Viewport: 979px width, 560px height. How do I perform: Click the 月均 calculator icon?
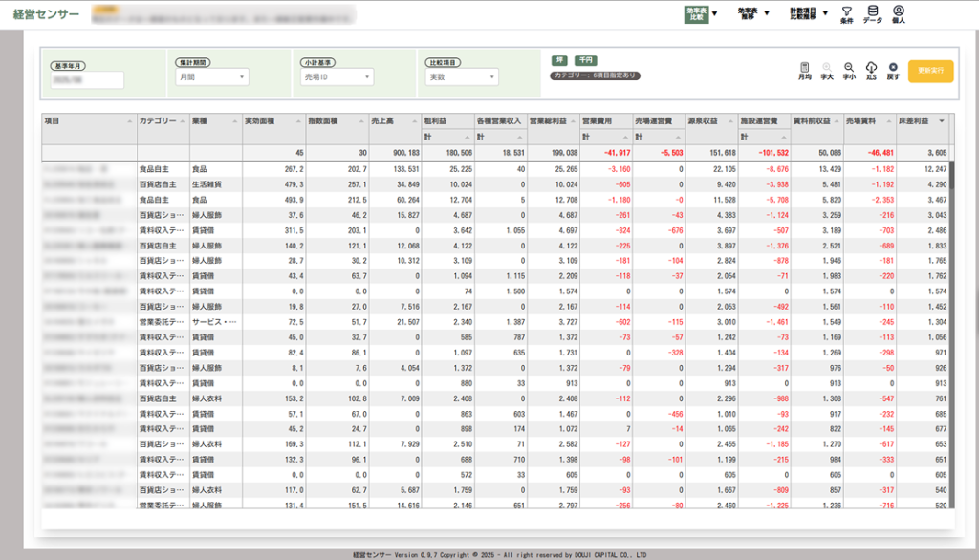coord(805,70)
